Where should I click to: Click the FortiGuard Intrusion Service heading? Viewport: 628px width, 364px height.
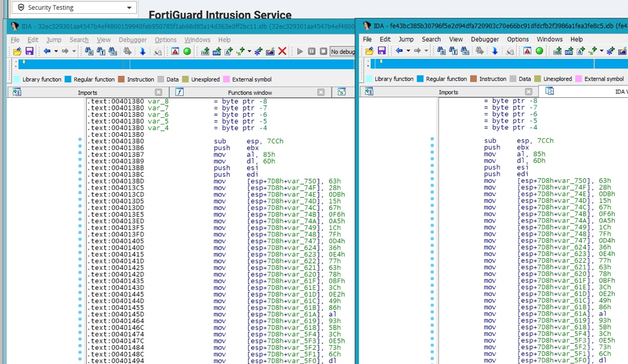click(x=220, y=15)
